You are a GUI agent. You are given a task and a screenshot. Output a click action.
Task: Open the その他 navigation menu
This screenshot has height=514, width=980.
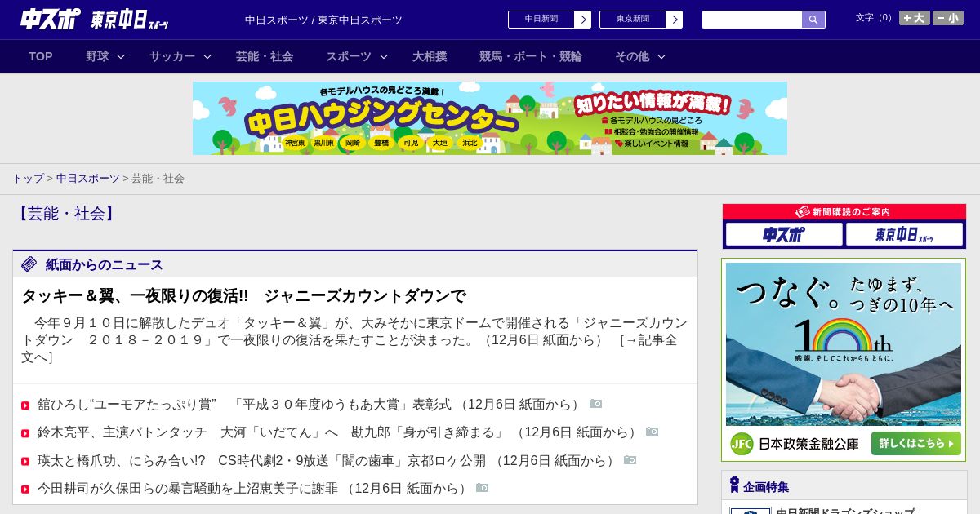click(632, 56)
